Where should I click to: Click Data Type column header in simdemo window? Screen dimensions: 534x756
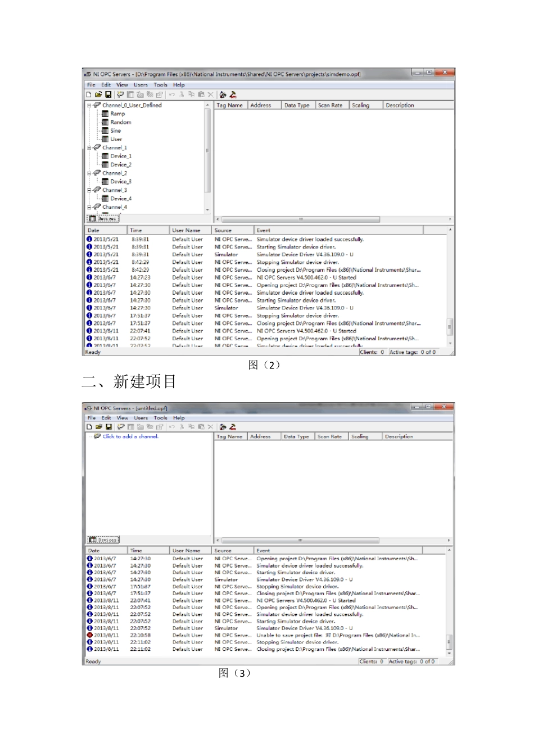(297, 105)
